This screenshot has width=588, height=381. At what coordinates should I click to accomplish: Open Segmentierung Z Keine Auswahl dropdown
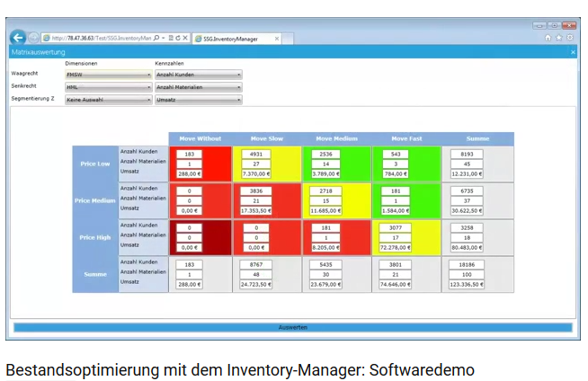[x=109, y=100]
